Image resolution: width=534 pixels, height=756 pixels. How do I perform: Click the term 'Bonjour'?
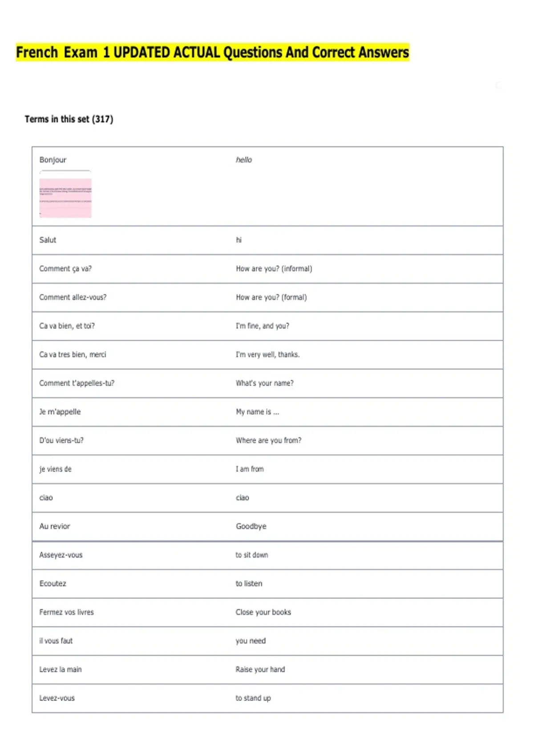[x=53, y=160]
